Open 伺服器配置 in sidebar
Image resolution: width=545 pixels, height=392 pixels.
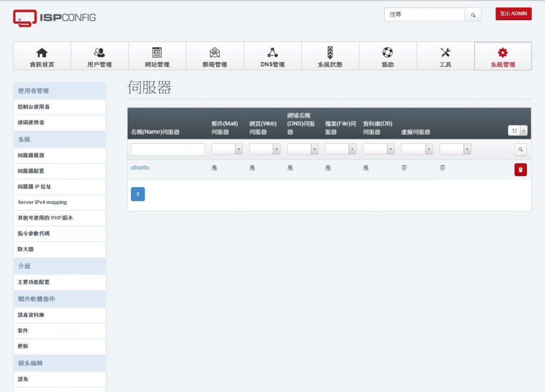[x=60, y=171]
